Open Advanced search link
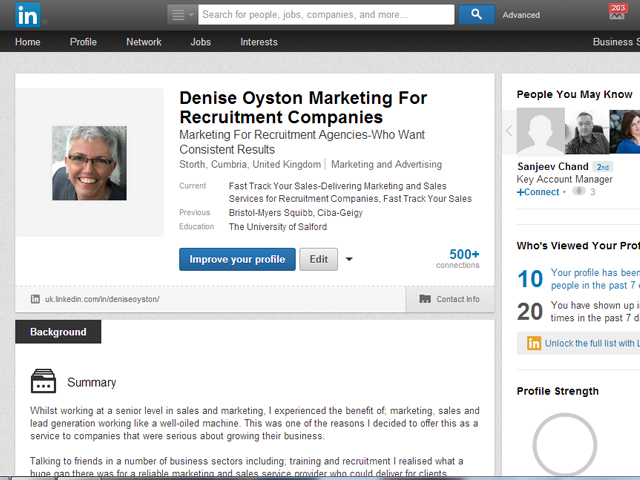Viewport: 640px width, 480px height. (521, 15)
